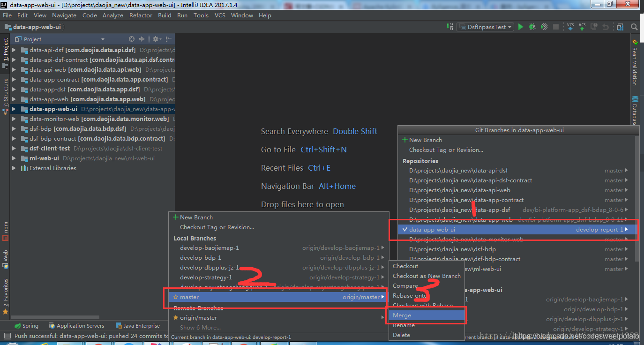644x345 pixels.
Task: Open the Structure tool window
Action: pos(5,97)
